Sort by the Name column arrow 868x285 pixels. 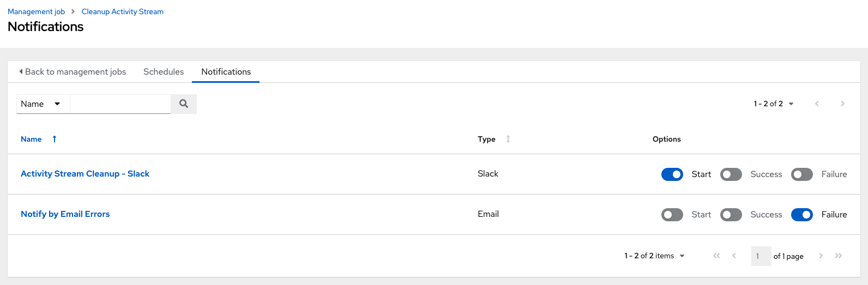click(x=55, y=139)
